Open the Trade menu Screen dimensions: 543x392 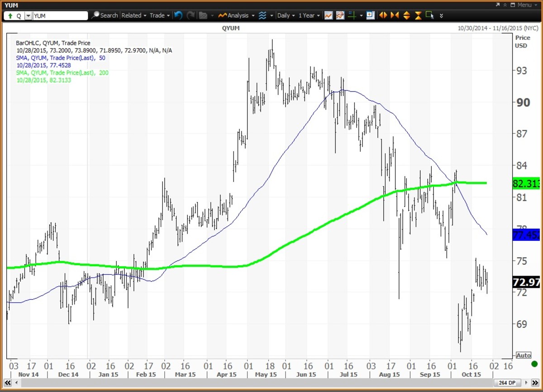point(159,15)
